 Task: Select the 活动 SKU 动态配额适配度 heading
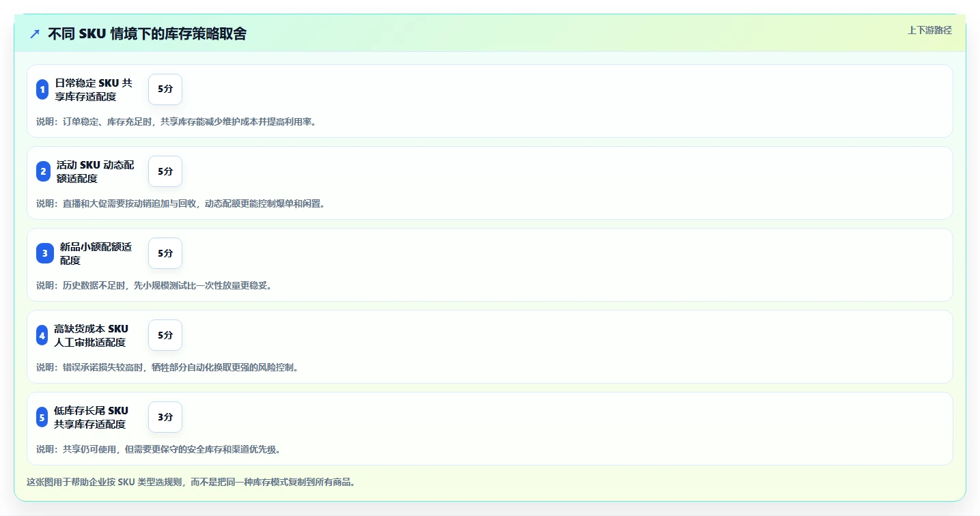[96, 171]
